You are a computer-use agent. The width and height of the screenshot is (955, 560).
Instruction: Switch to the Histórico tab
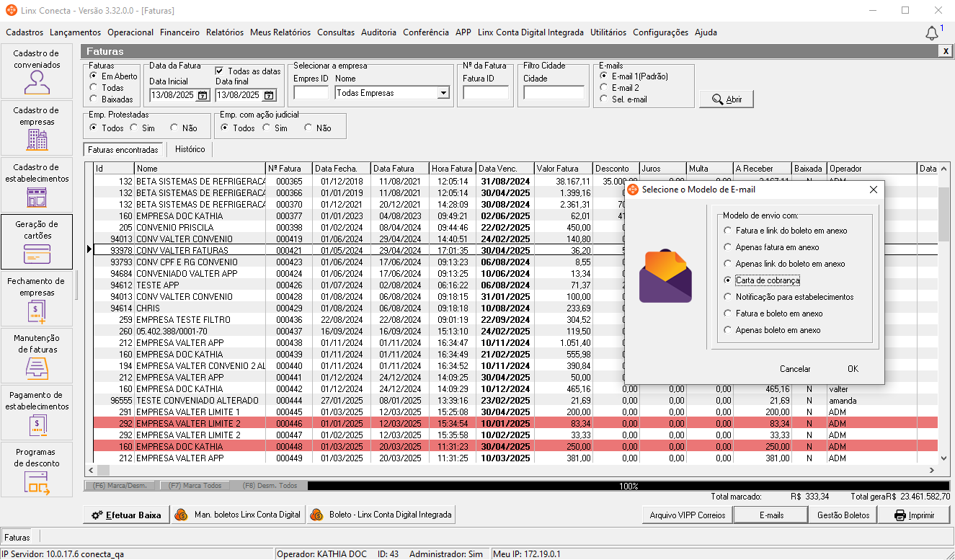click(190, 149)
